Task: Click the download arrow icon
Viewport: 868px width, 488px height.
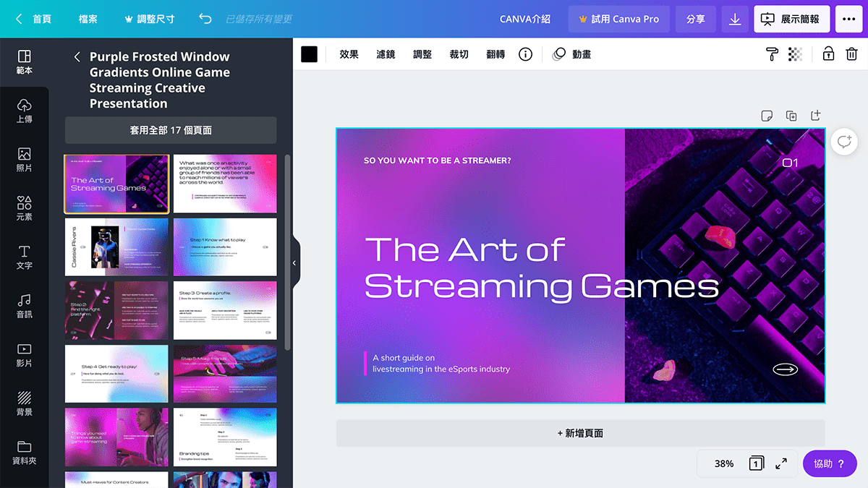Action: [x=735, y=20]
